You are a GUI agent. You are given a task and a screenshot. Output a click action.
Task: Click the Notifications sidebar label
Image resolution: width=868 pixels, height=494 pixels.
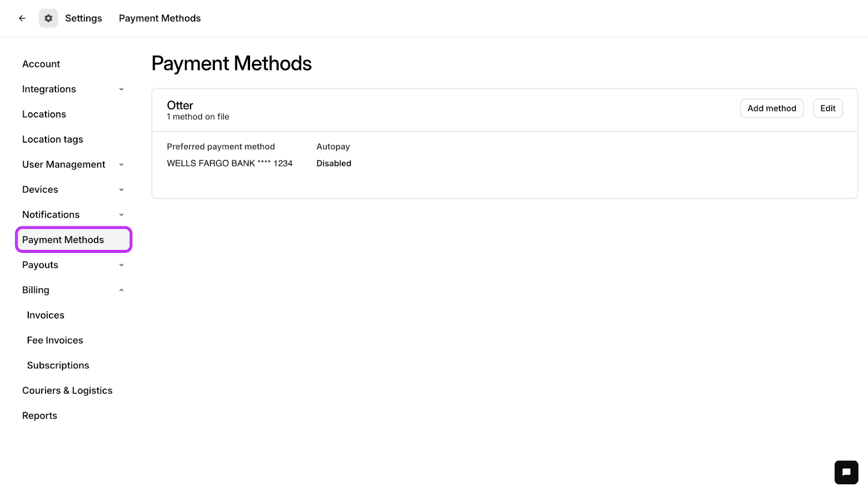tap(51, 215)
